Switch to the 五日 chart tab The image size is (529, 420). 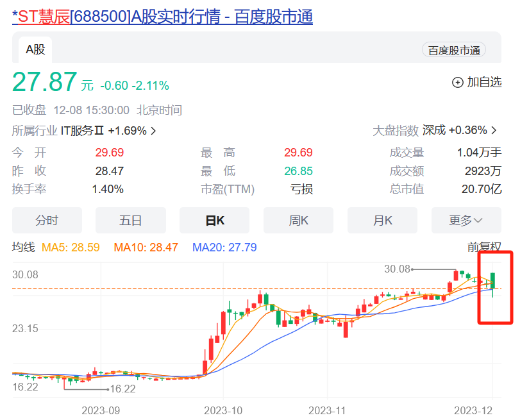(x=131, y=221)
